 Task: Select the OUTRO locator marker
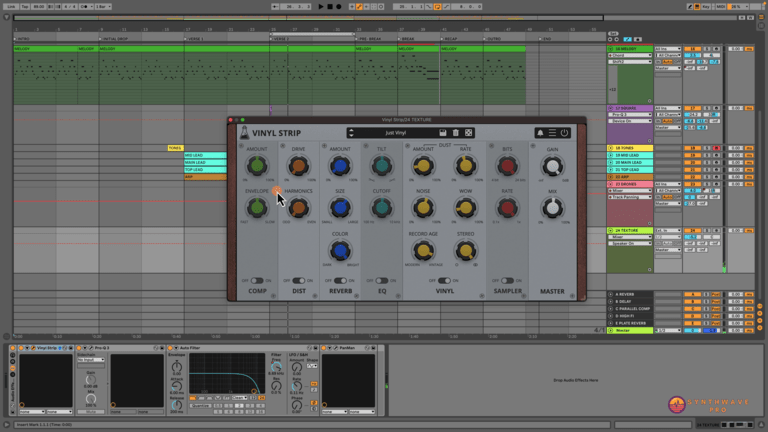click(493, 39)
